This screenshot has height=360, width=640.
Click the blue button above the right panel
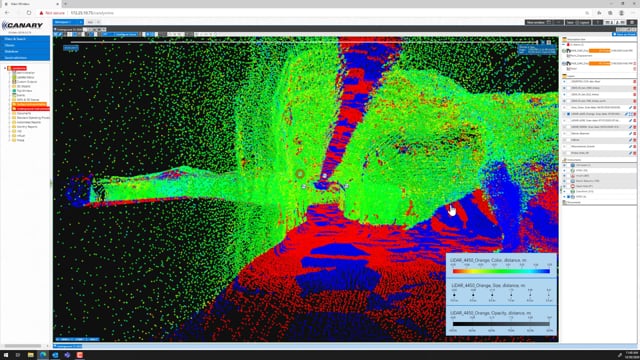tap(624, 34)
